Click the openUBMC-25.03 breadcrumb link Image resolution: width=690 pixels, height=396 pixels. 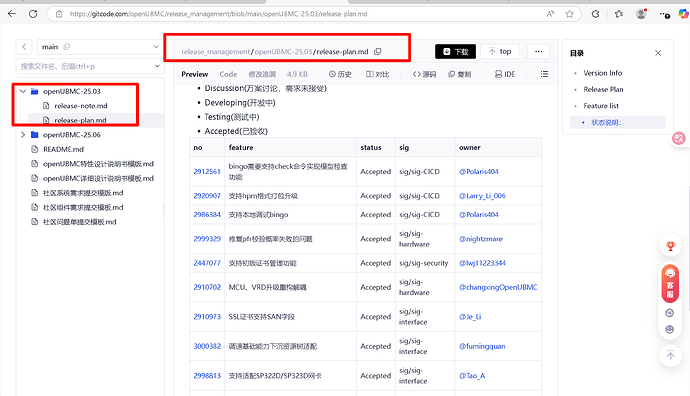click(x=283, y=51)
